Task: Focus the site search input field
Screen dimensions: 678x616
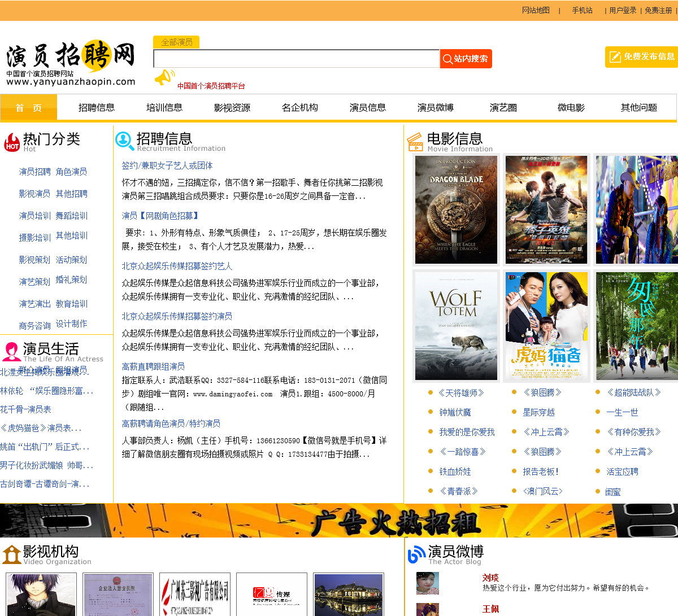Action: pyautogui.click(x=296, y=59)
